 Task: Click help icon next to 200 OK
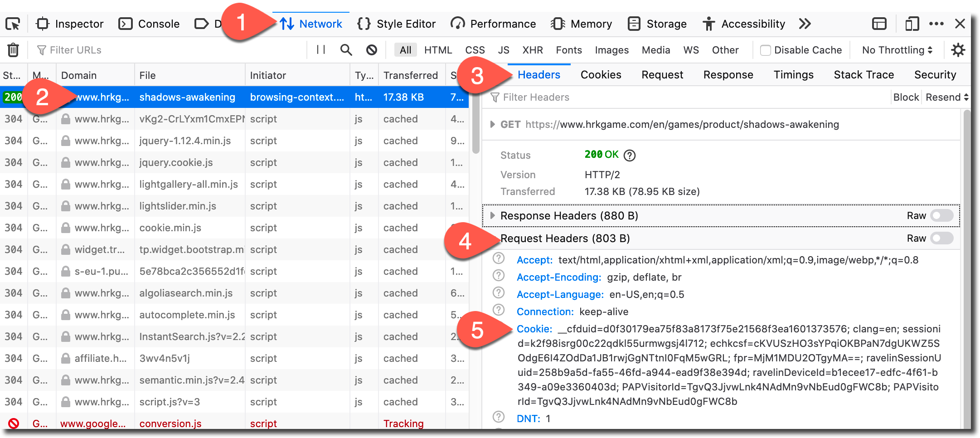coord(629,156)
